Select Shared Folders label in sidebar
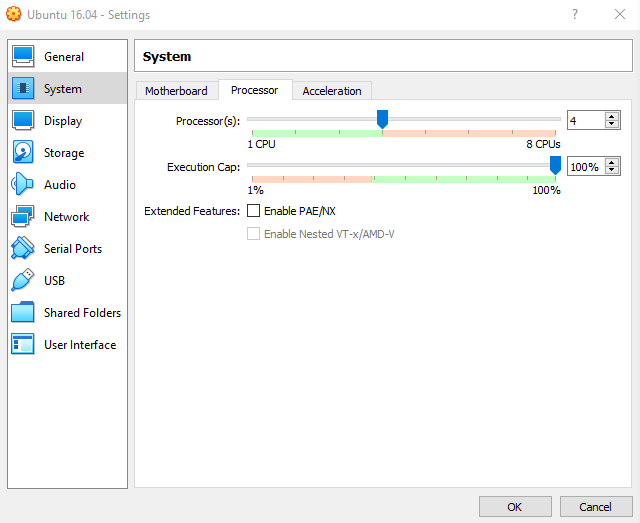 [x=82, y=313]
